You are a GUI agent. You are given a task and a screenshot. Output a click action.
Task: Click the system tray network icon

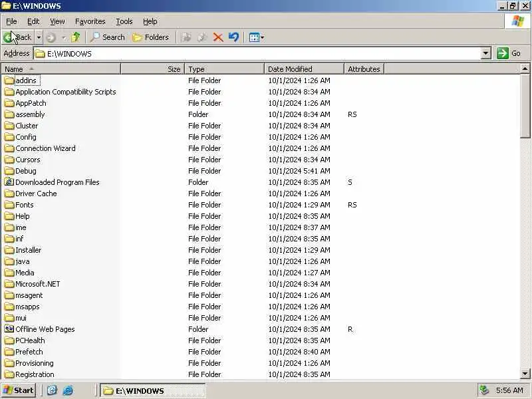click(x=485, y=390)
